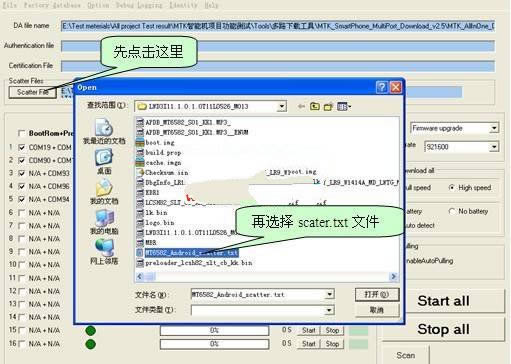Select the logo.bin file

click(x=155, y=223)
